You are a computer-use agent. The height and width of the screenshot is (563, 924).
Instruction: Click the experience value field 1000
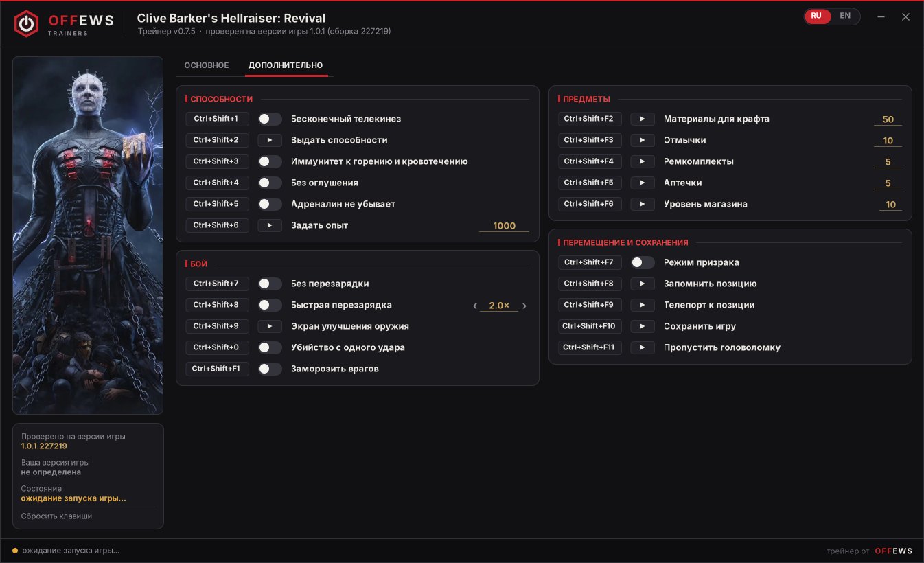coord(504,225)
